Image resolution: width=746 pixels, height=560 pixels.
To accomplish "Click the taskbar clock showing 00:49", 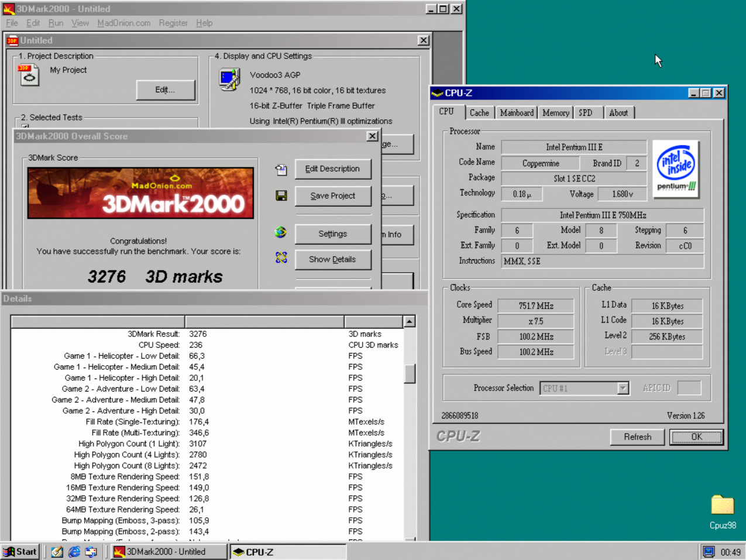I will pyautogui.click(x=730, y=552).
